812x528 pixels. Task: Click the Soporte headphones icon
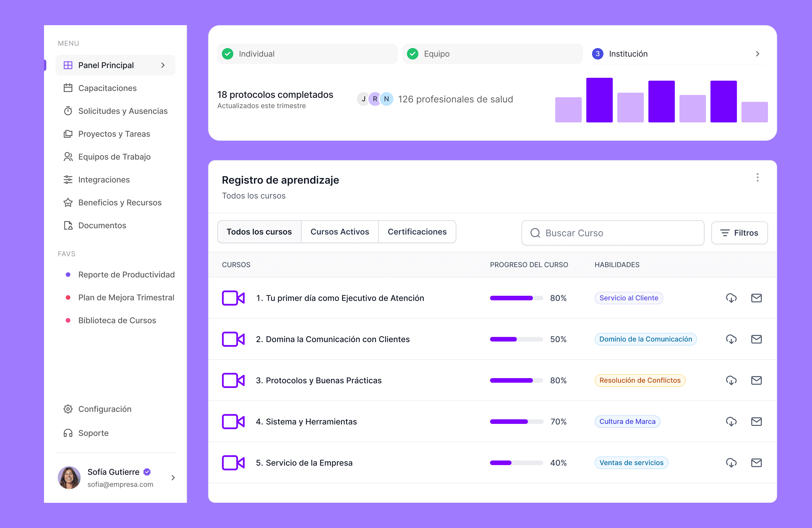(x=68, y=433)
